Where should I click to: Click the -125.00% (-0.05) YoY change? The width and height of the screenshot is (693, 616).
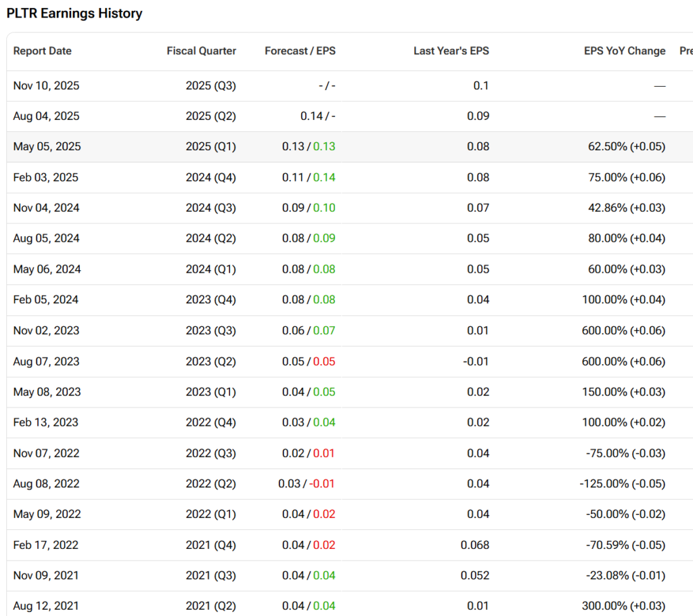(x=623, y=483)
